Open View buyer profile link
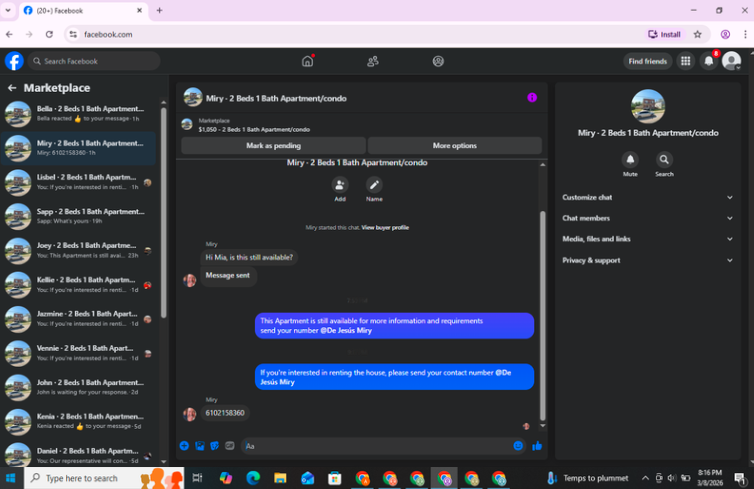754x489 pixels. (x=385, y=227)
